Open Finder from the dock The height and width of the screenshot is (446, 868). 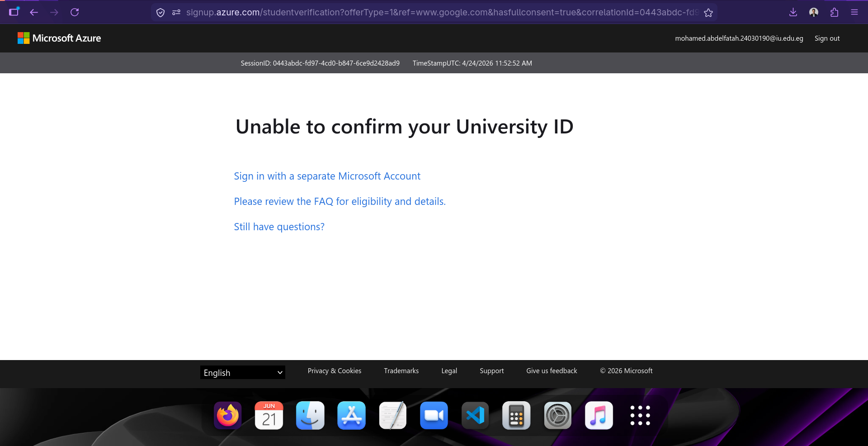tap(310, 415)
